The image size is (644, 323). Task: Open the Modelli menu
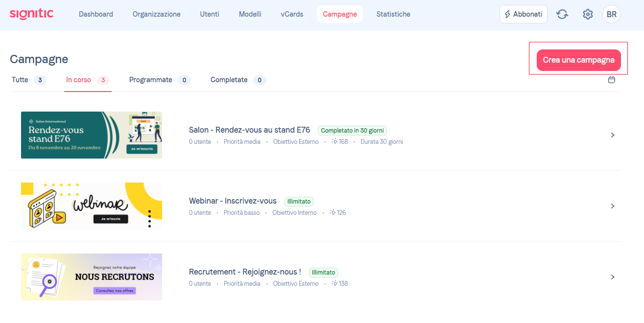pyautogui.click(x=250, y=14)
